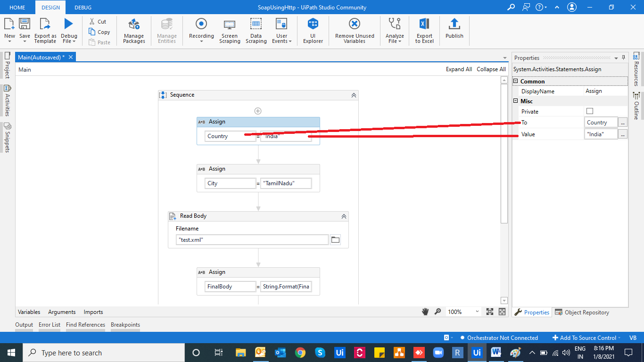Open the Variables panel
The height and width of the screenshot is (362, 644).
(x=29, y=312)
